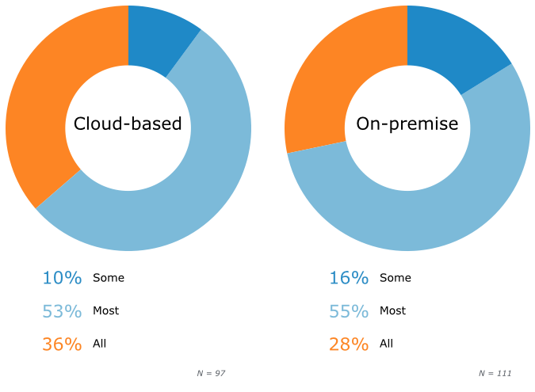This screenshot has height=392, width=535.
Task: Select the 36% value in the Cloud-based legend
Action: (62, 344)
